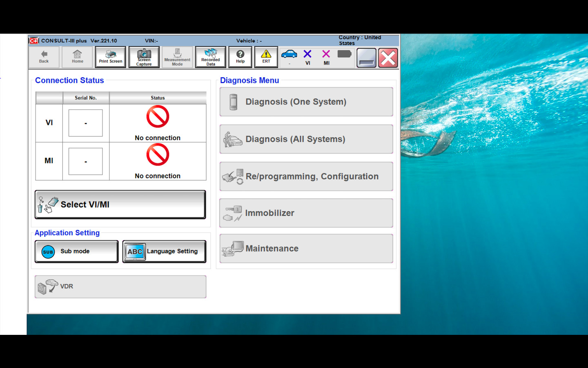Click the Application Setting heading
The width and height of the screenshot is (588, 368).
pyautogui.click(x=67, y=233)
